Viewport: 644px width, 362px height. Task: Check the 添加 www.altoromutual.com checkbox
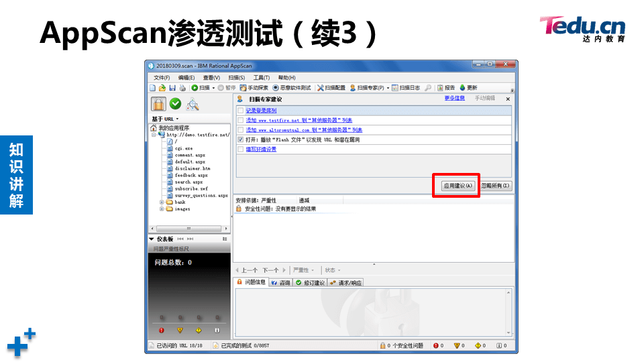241,130
